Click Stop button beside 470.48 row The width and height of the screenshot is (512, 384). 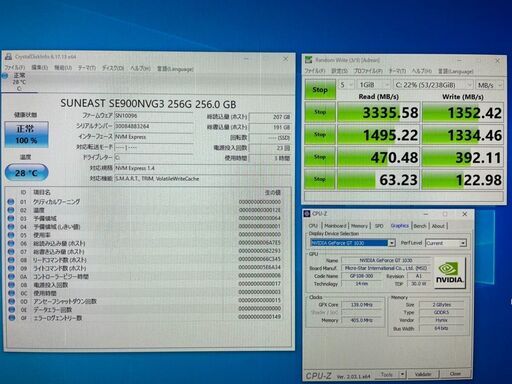coord(320,157)
